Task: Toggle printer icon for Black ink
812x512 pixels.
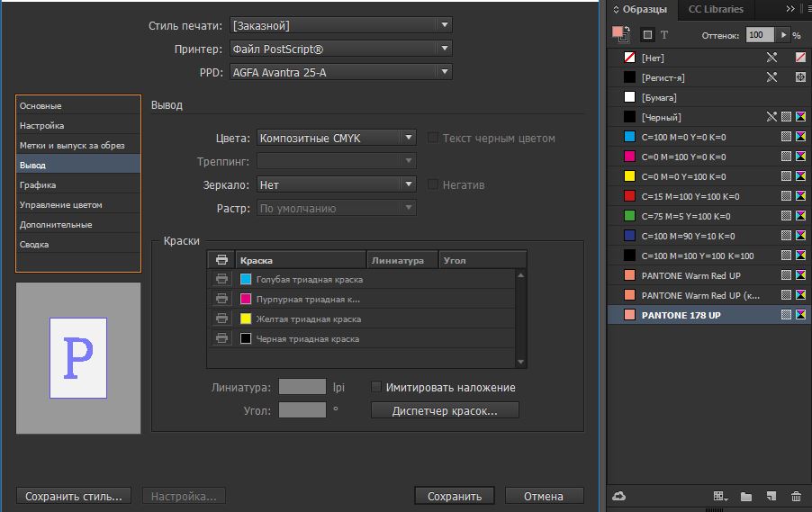Action: [221, 338]
